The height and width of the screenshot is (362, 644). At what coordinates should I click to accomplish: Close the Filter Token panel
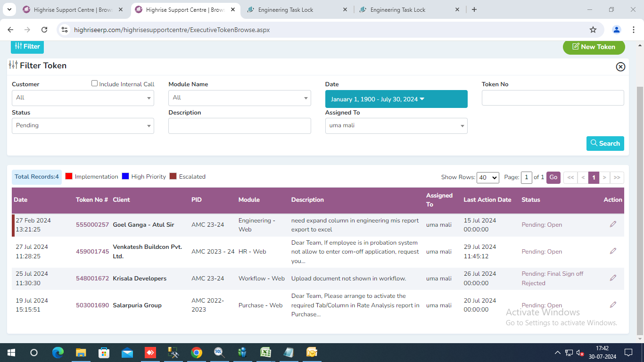coord(620,67)
